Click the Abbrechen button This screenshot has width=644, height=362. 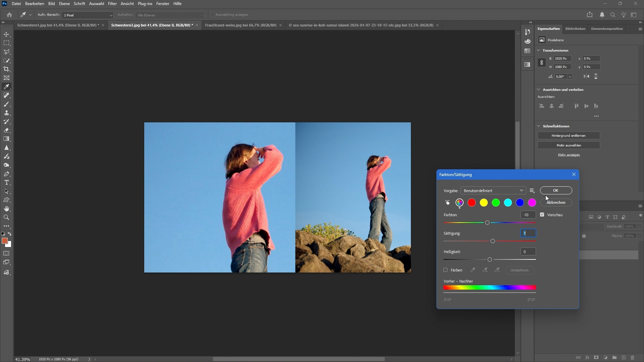coord(556,202)
